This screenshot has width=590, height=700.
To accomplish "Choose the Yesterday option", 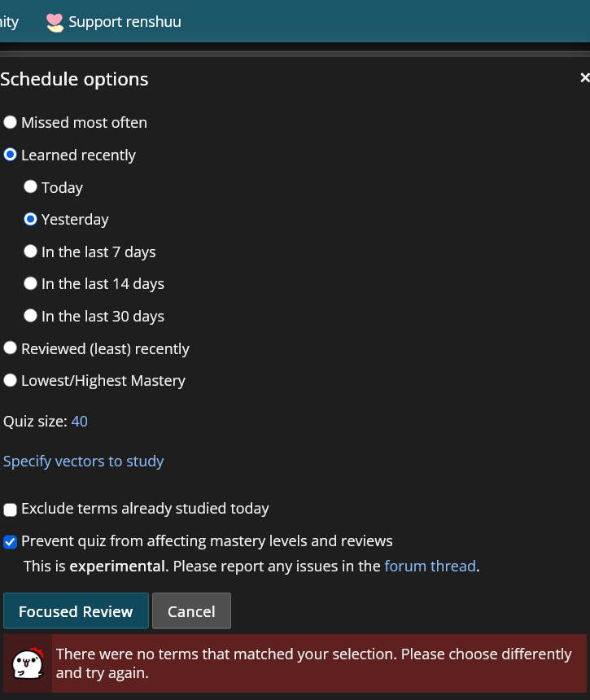I will tap(30, 219).
